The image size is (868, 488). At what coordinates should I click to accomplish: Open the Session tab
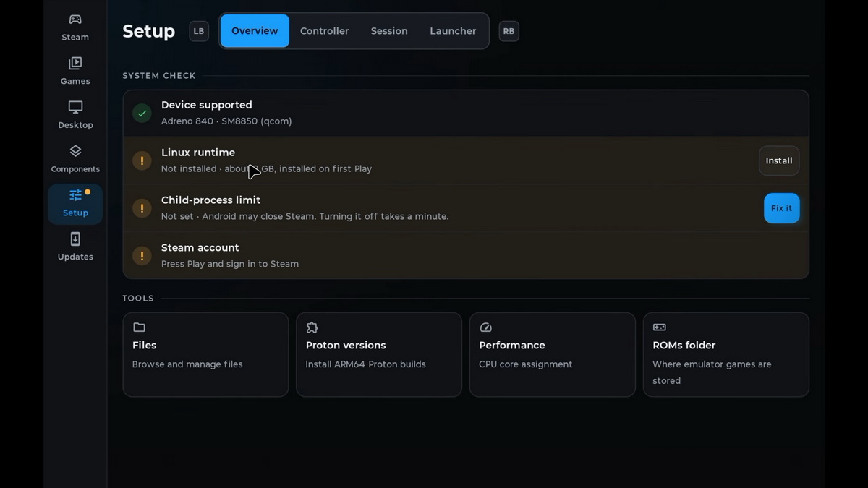pos(389,31)
